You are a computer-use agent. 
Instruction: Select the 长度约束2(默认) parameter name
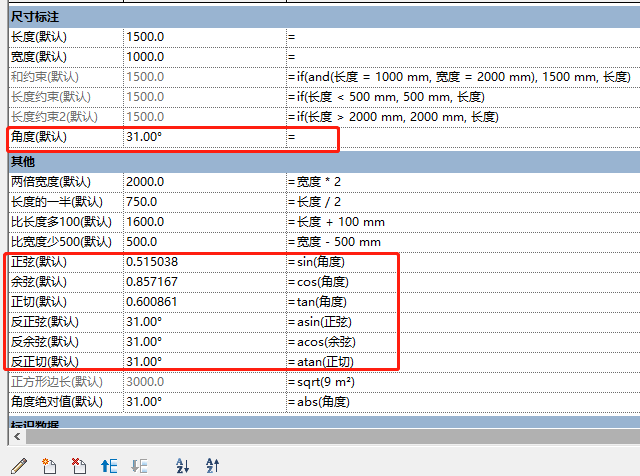tap(54, 117)
